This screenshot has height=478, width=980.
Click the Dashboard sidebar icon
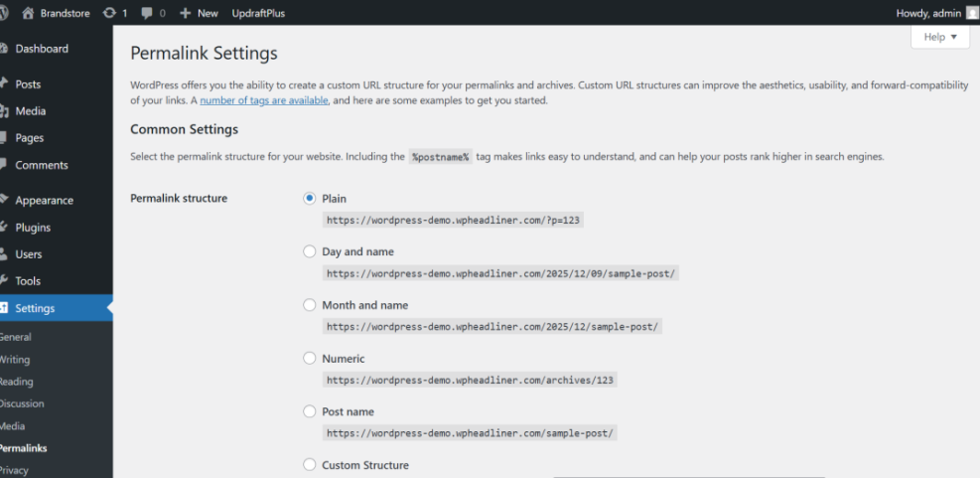pyautogui.click(x=4, y=49)
